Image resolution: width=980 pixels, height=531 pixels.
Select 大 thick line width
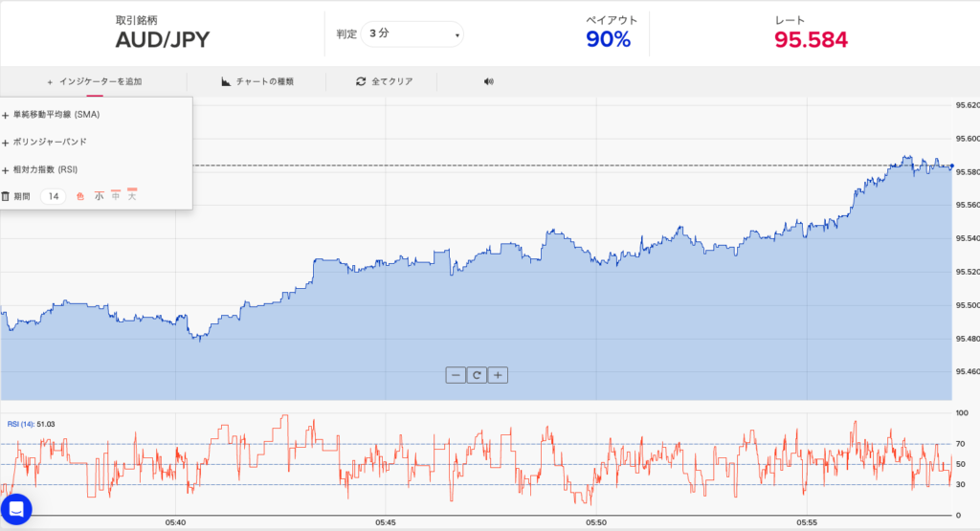132,195
